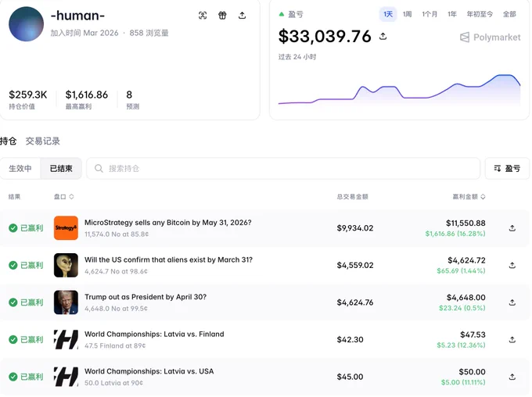Click 已赢利 check icon in MicroStrategy row
532x397 pixels.
(x=13, y=228)
